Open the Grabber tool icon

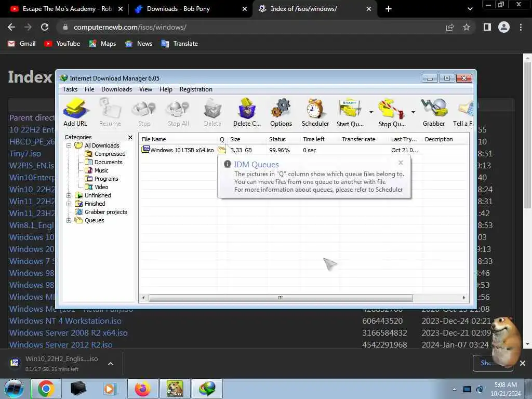(434, 112)
